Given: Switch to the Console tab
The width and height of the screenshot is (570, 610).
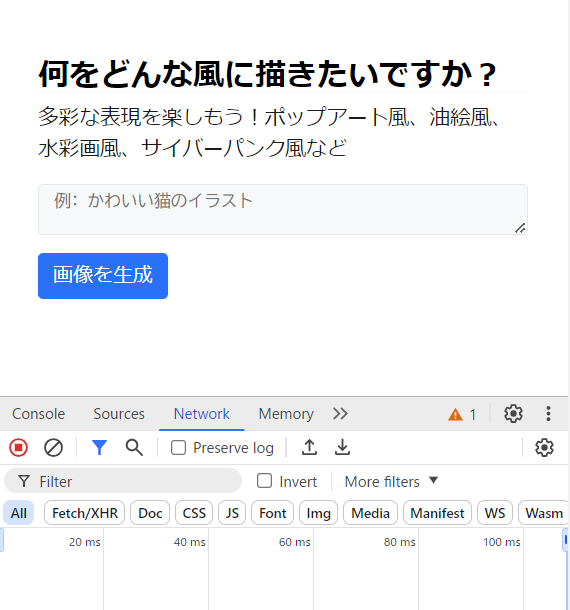Looking at the screenshot, I should coord(39,414).
